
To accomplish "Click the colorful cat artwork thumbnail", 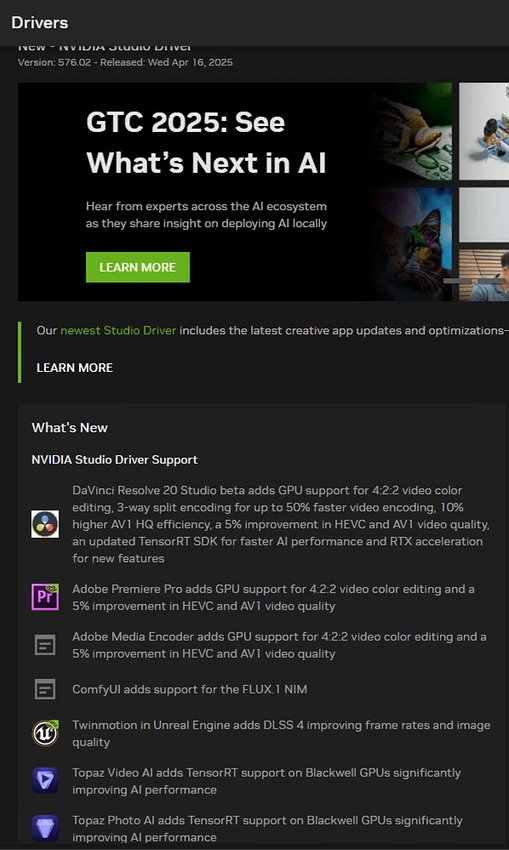I will coord(413,244).
